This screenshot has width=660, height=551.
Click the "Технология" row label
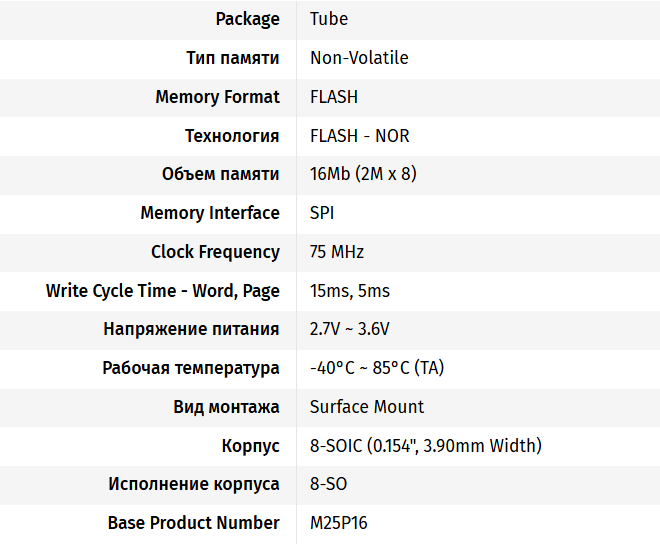232,136
